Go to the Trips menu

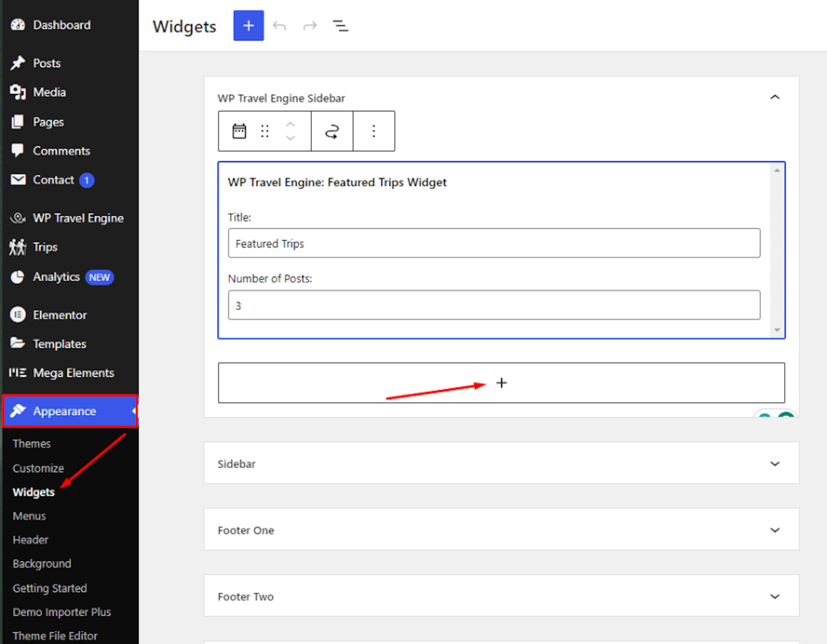click(x=45, y=247)
